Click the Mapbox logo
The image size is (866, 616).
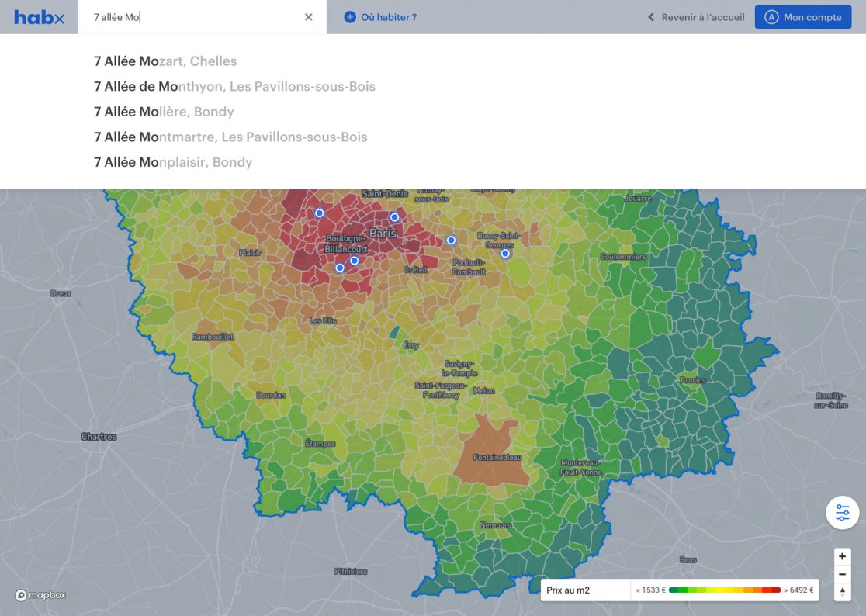click(40, 595)
